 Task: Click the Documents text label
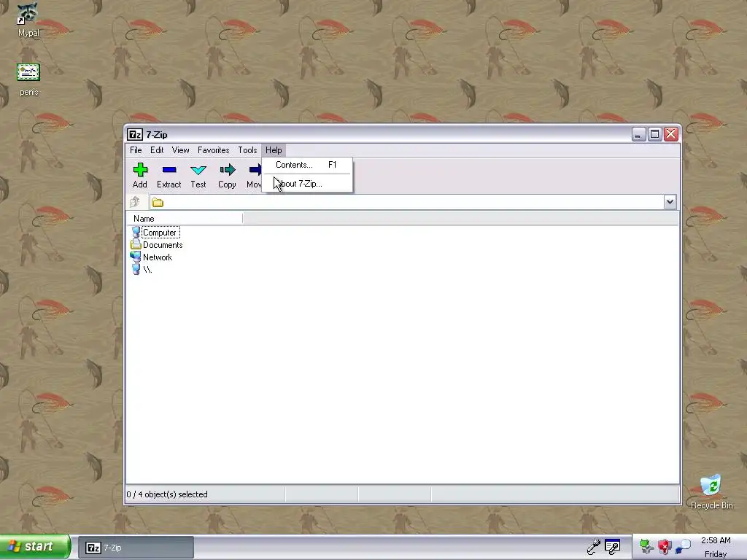tap(163, 245)
